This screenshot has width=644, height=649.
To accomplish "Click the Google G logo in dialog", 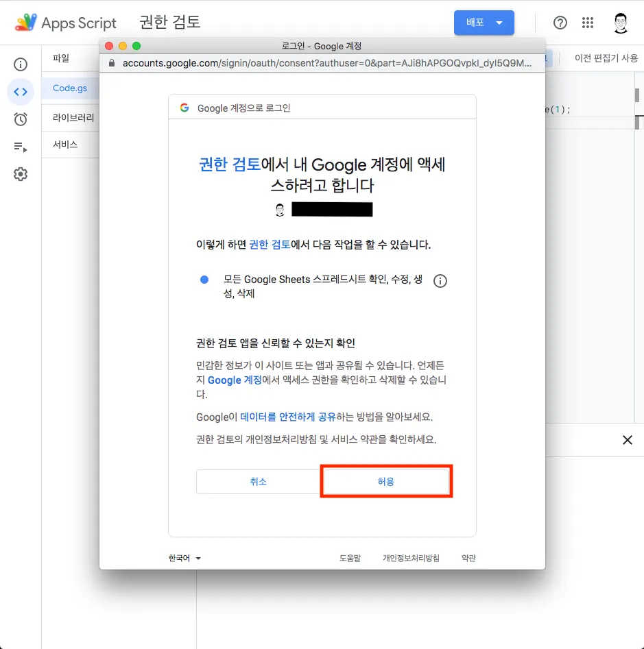I will pyautogui.click(x=184, y=108).
